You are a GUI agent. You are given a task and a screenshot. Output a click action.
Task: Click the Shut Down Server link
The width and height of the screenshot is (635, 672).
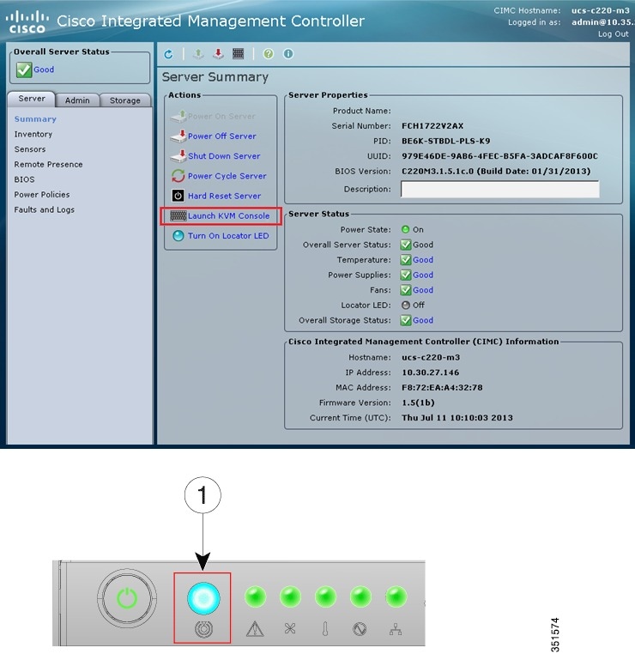coord(224,156)
